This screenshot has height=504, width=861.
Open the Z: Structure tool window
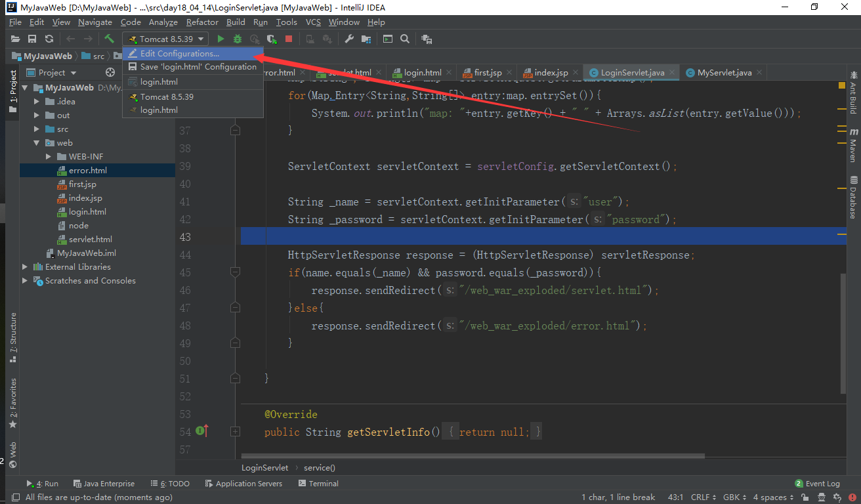point(13,338)
